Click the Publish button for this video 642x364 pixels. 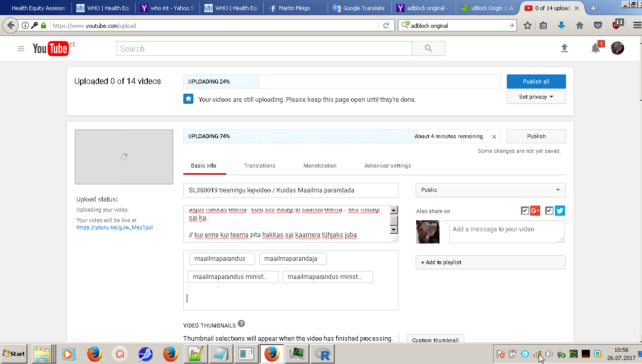(536, 136)
